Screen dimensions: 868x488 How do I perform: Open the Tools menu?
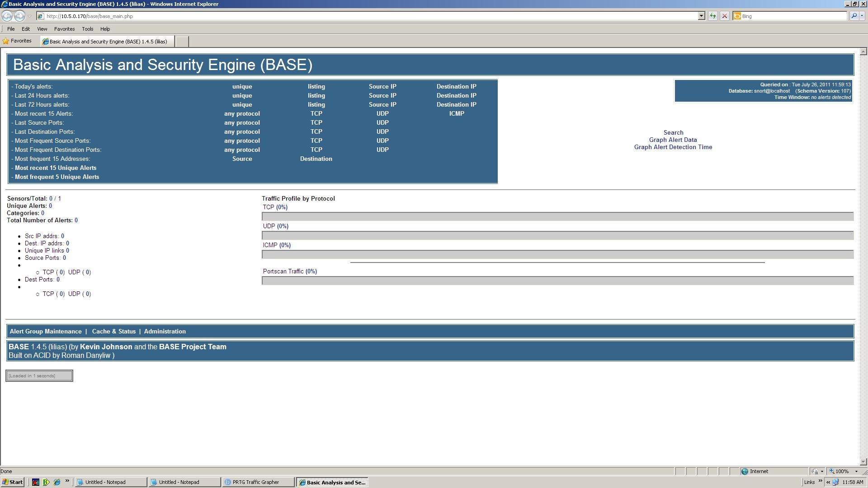point(87,29)
